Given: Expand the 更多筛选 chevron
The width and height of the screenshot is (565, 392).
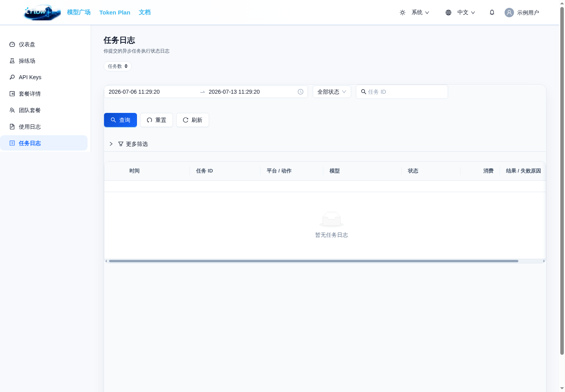Looking at the screenshot, I should click(x=111, y=144).
